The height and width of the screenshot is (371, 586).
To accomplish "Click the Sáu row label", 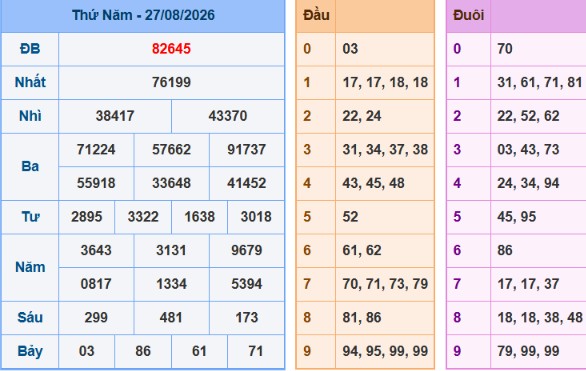I will pos(30,318).
